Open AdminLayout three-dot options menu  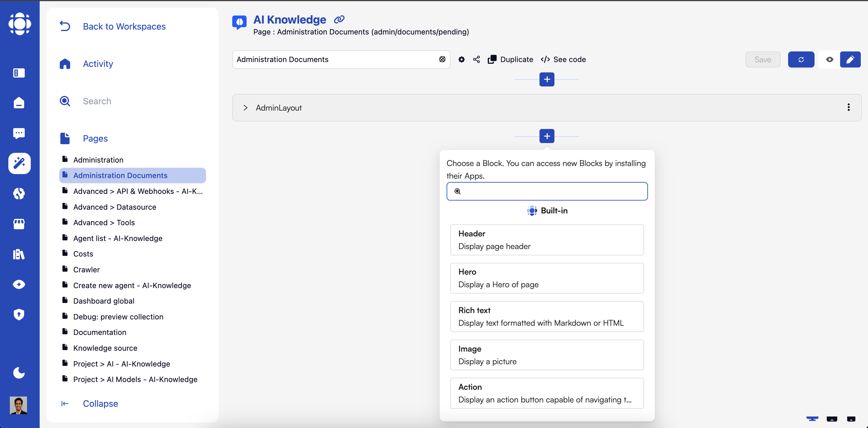coord(848,107)
